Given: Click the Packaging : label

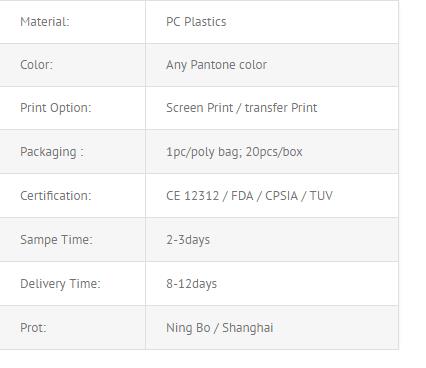Looking at the screenshot, I should point(52,152).
